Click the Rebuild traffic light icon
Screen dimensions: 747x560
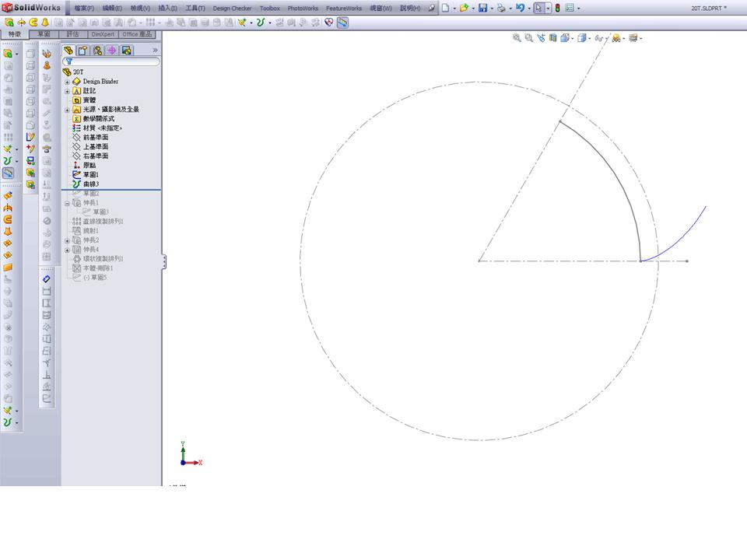557,8
